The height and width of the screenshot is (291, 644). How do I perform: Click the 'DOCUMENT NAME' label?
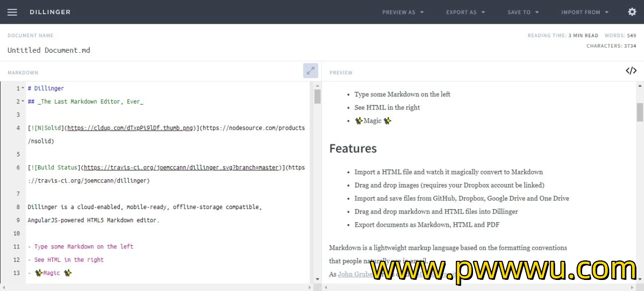point(30,36)
